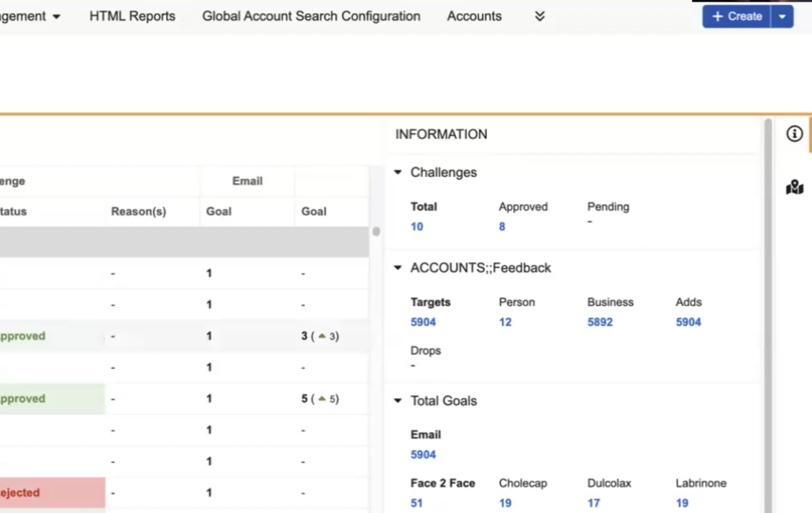The width and height of the screenshot is (812, 513).
Task: Open the Create button dropdown arrow
Action: (782, 16)
